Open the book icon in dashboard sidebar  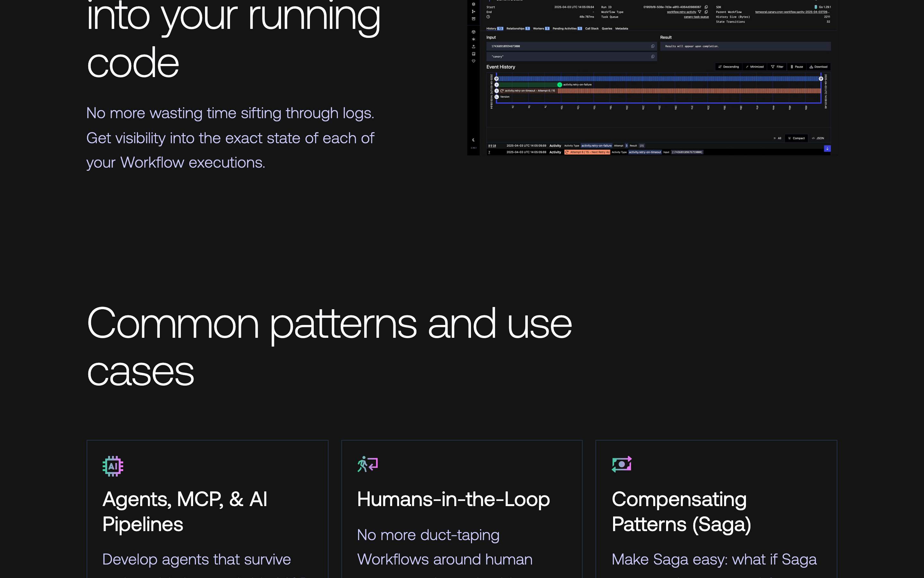(474, 54)
